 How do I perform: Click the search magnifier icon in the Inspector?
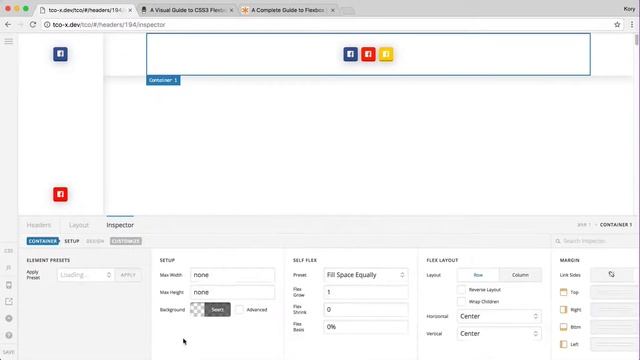[x=558, y=241]
